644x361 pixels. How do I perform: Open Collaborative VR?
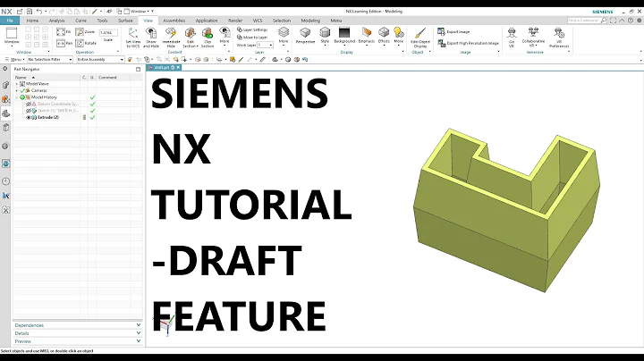click(533, 38)
